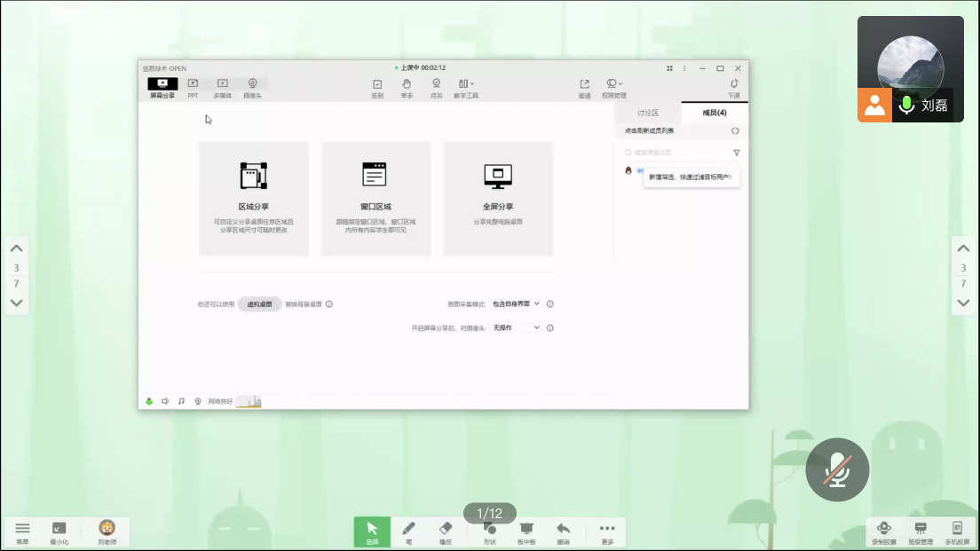Viewport: 980px width, 551px height.
Task: Open the 对摄像头 无操作 dropdown
Action: pos(516,328)
